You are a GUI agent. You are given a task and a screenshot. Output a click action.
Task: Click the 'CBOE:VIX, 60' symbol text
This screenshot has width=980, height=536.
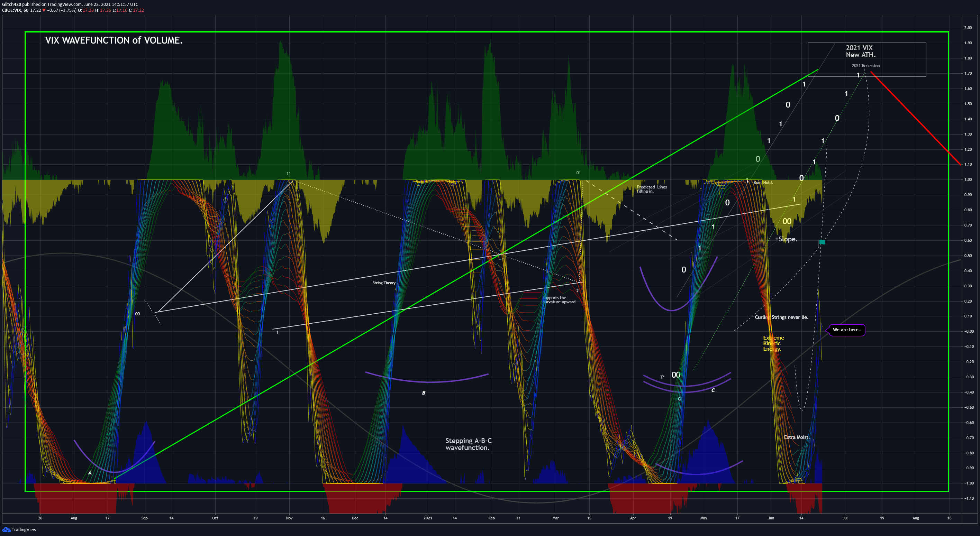click(x=15, y=10)
